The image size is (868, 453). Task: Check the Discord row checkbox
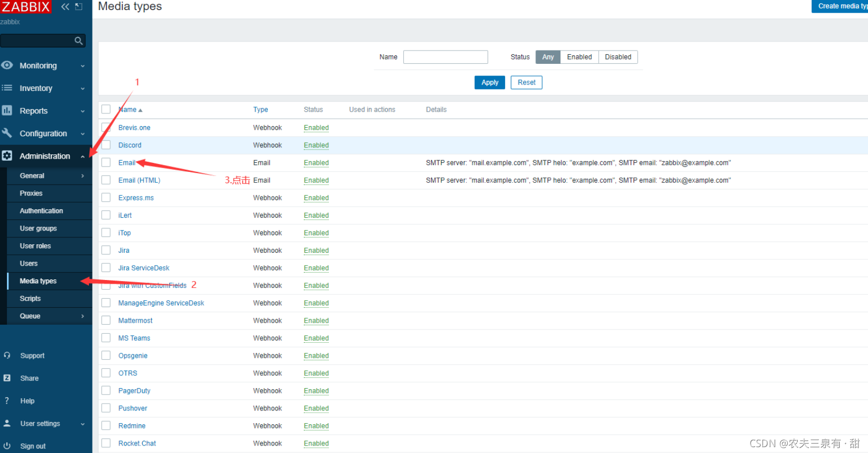tap(106, 145)
